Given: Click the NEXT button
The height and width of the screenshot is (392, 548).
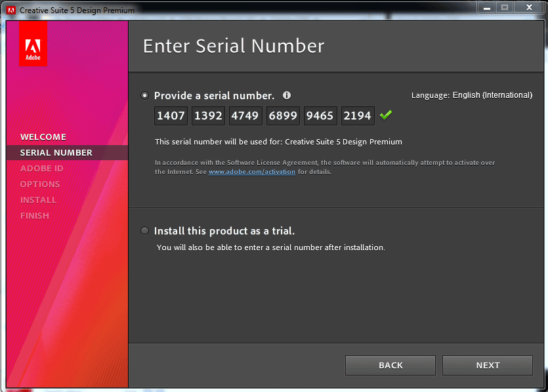Looking at the screenshot, I should pos(488,366).
